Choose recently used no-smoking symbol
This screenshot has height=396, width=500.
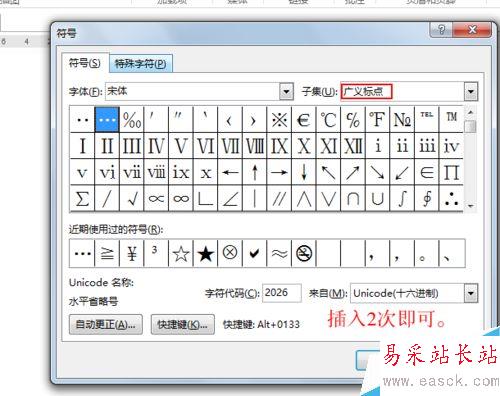pyautogui.click(x=304, y=253)
